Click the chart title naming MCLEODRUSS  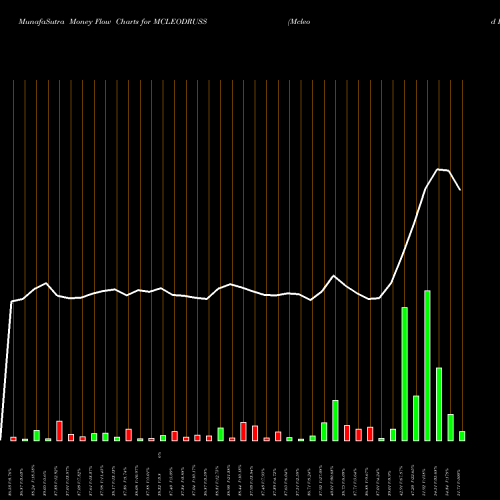coord(113,22)
